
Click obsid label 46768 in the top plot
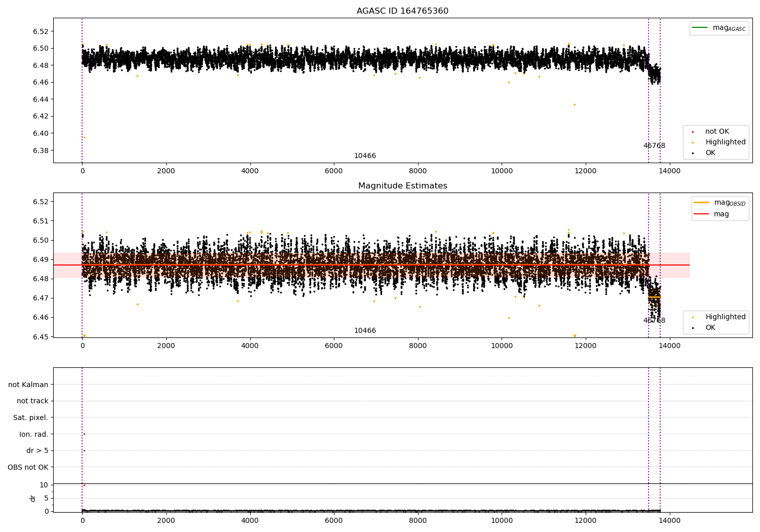pyautogui.click(x=654, y=146)
